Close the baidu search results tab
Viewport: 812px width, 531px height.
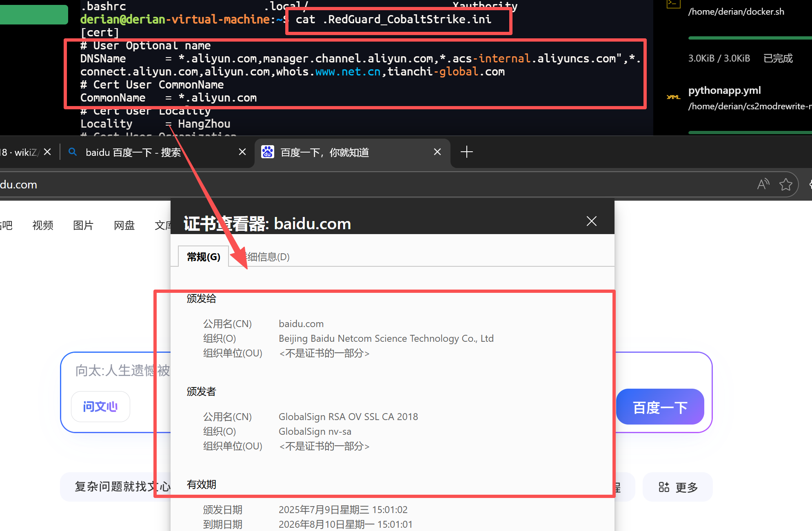point(242,152)
